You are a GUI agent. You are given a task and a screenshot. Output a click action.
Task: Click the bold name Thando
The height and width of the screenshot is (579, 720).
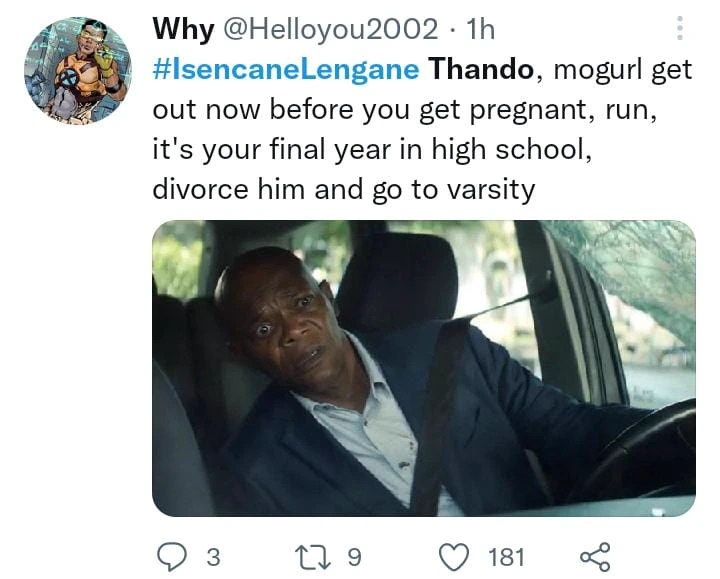[x=481, y=69]
